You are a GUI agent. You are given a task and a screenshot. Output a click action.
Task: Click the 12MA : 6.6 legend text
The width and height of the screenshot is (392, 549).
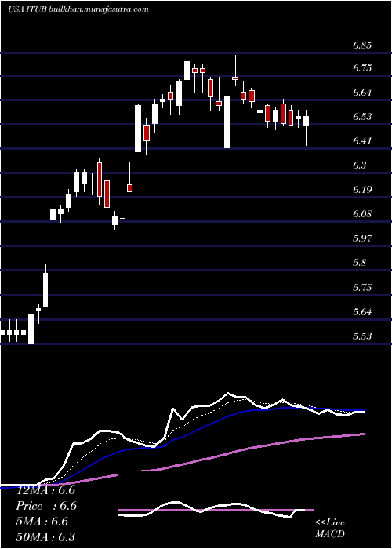pos(45,490)
